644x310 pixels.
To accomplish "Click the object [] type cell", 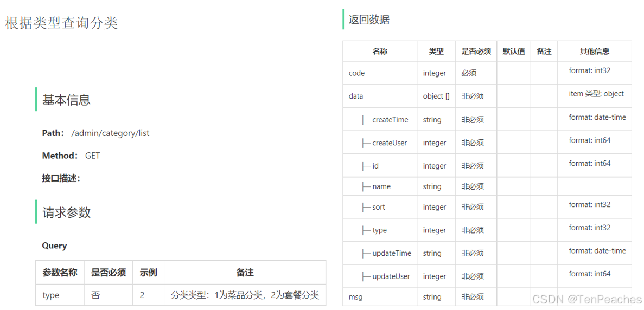I will click(436, 96).
